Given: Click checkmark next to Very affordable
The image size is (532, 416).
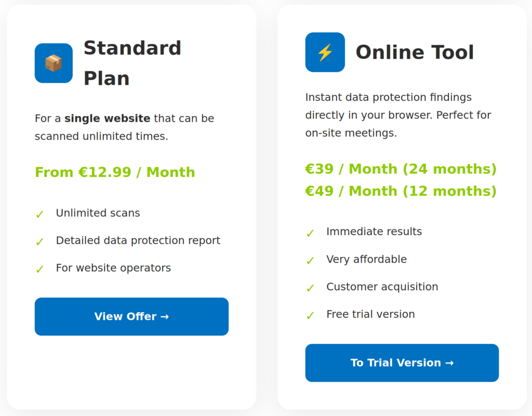Looking at the screenshot, I should coord(310,261).
